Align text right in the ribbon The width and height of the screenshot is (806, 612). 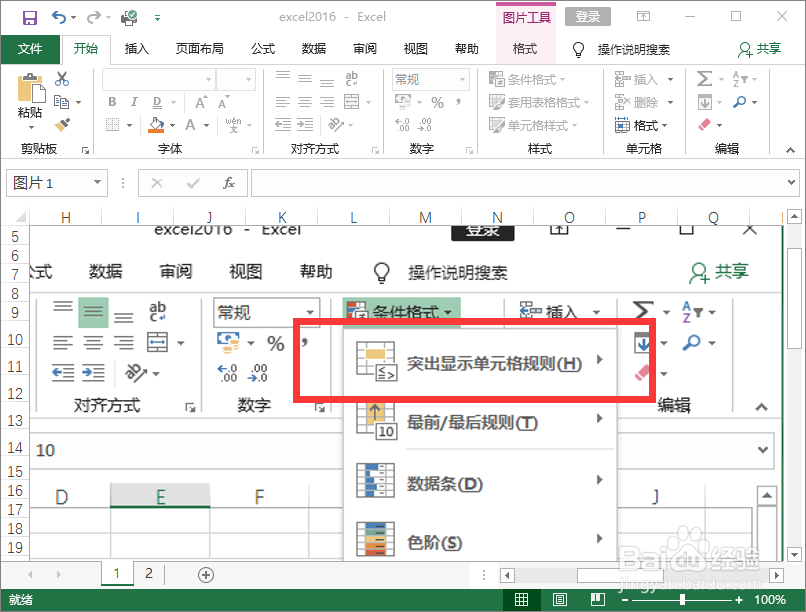point(327,102)
